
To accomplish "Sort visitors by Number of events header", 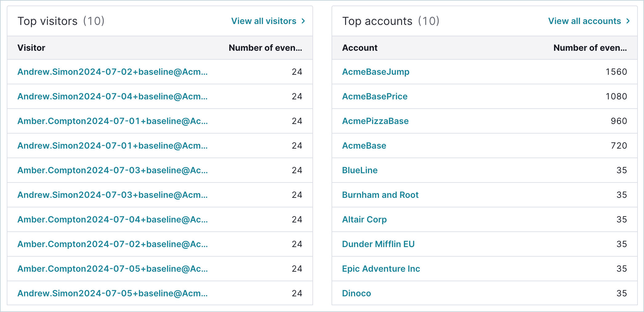I will (265, 48).
